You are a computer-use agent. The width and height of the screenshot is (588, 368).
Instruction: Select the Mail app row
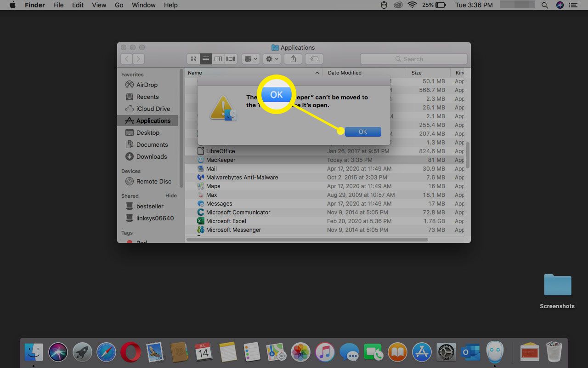324,168
